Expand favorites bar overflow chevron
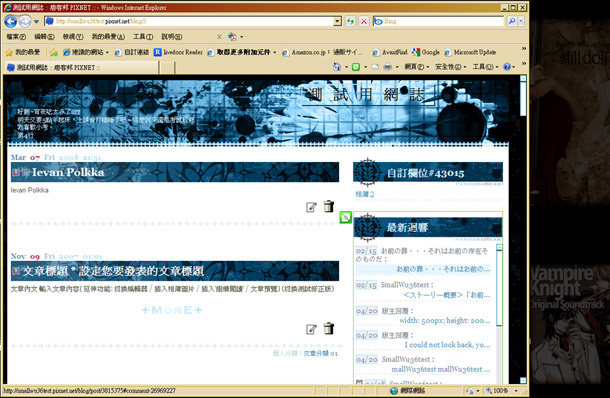610x398 pixels. click(x=524, y=48)
